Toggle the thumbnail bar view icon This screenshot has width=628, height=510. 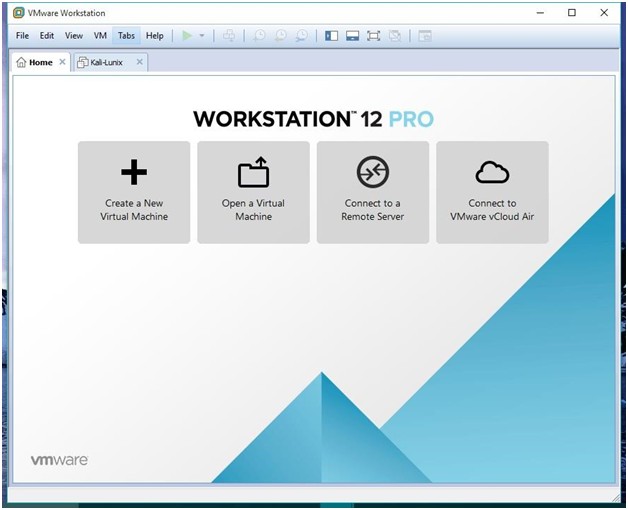[x=352, y=36]
